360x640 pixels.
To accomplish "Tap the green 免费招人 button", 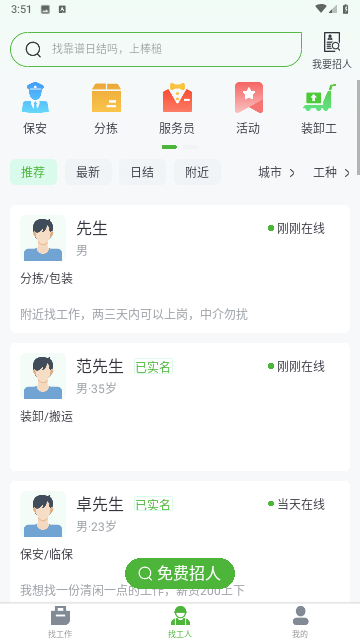I will (180, 573).
